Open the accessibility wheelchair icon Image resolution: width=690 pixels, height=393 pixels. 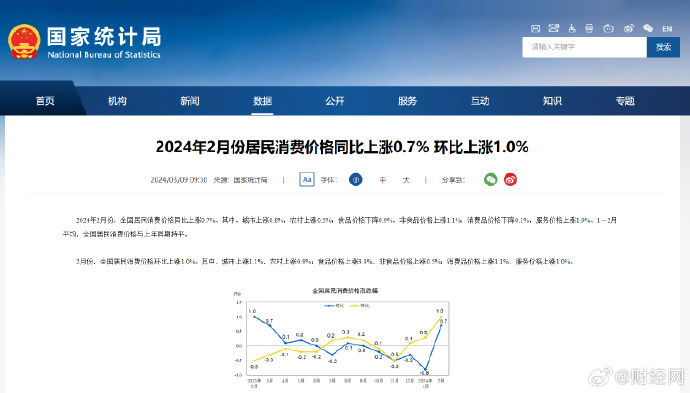572,29
